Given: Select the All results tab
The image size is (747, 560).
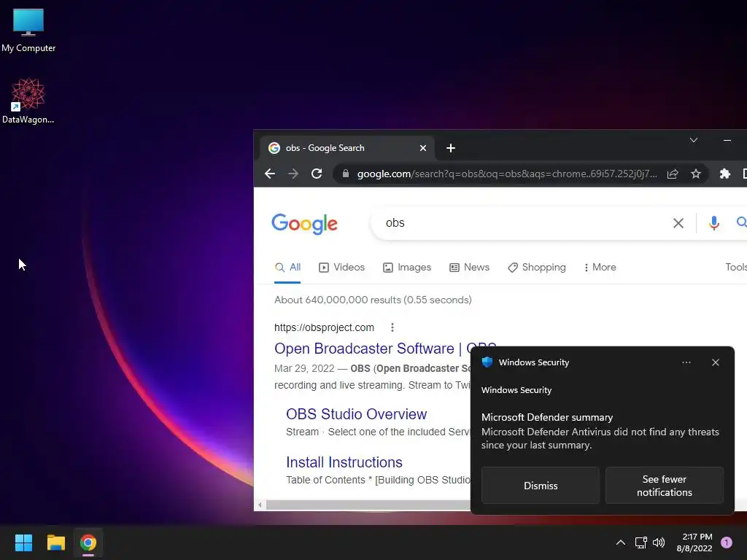Looking at the screenshot, I should pos(287,267).
